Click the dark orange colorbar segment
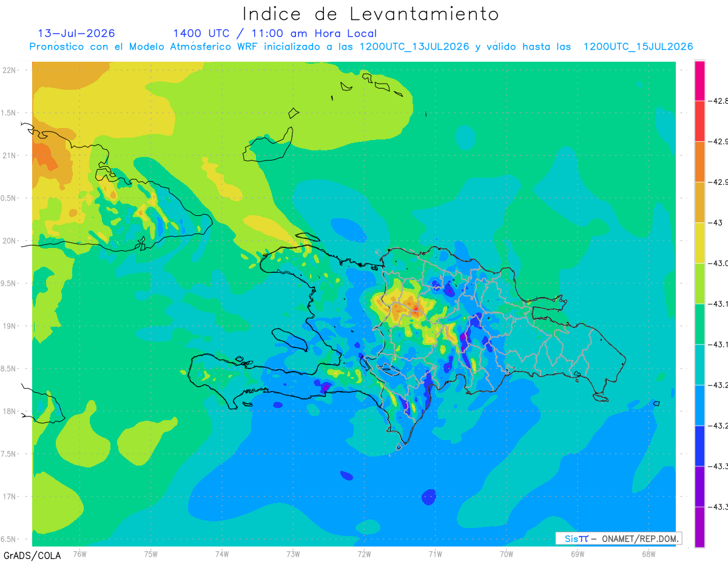This screenshot has width=728, height=562. coord(699,162)
